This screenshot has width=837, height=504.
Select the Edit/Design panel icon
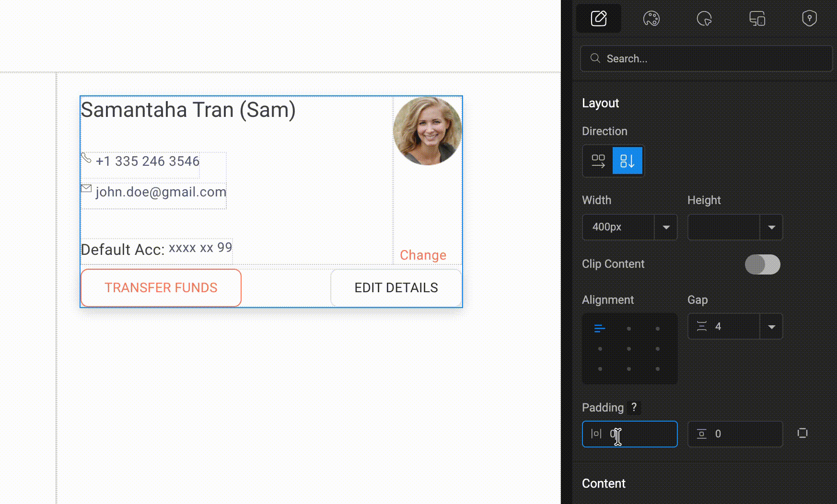(x=598, y=18)
